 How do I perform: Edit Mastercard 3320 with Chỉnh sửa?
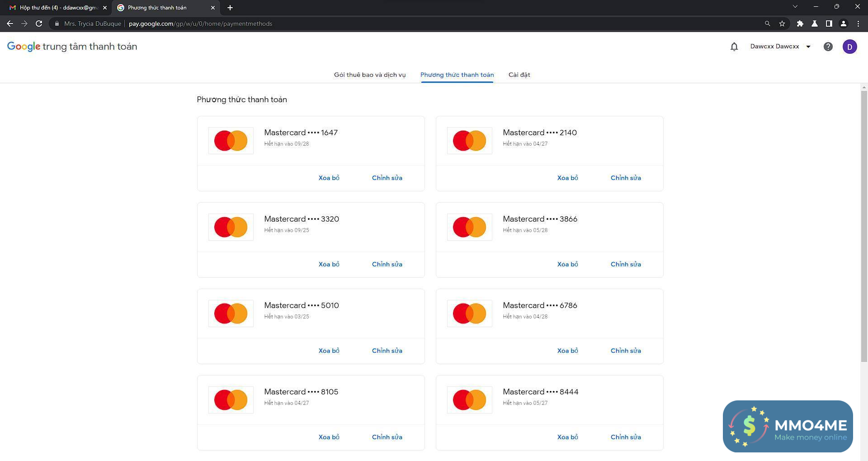[387, 264]
